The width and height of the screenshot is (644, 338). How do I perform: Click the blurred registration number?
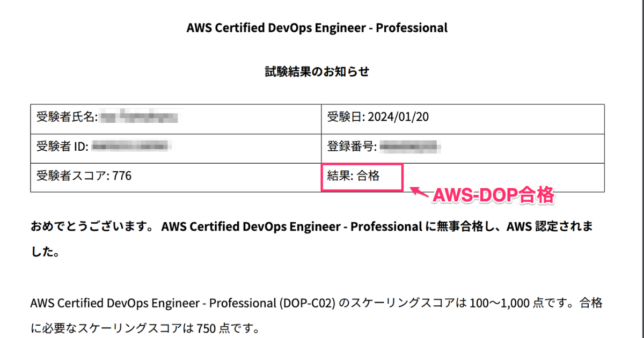click(x=410, y=146)
